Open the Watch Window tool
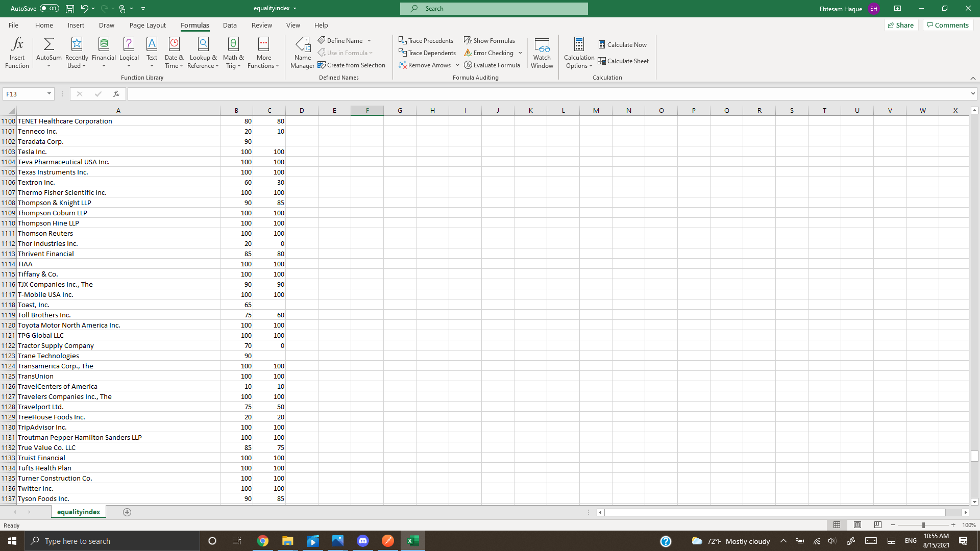This screenshot has height=551, width=980. tap(542, 52)
